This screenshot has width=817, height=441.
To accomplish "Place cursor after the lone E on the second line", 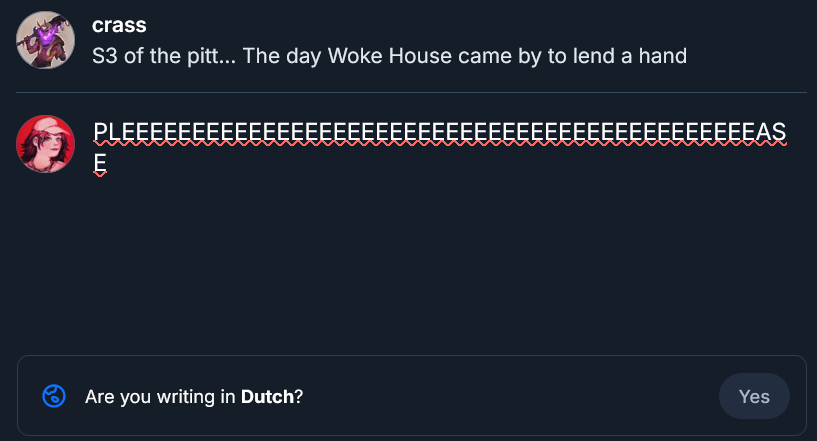I will [107, 162].
